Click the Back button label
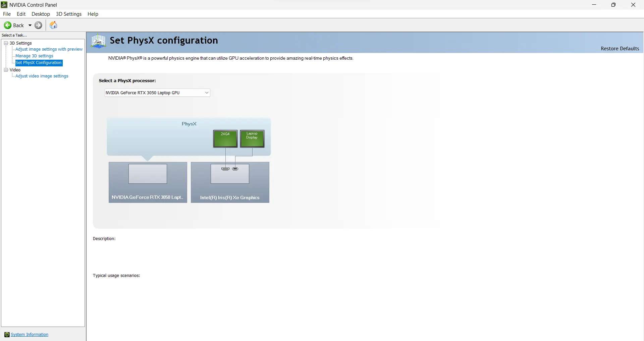This screenshot has width=644, height=341. coord(18,25)
